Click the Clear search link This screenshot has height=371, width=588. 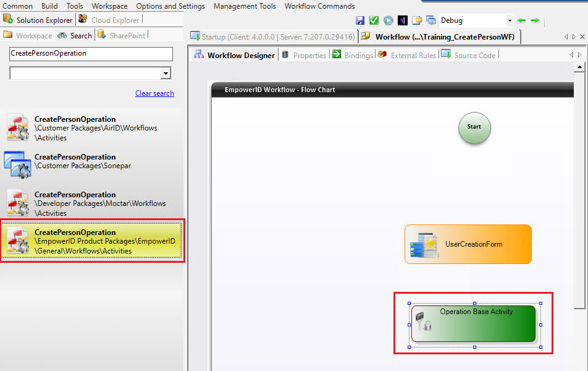click(x=154, y=93)
